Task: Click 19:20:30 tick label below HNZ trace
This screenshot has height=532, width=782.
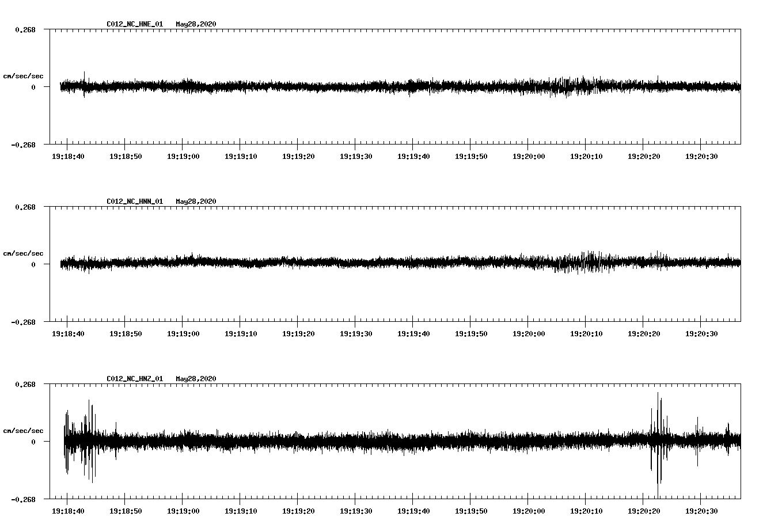Action: coord(701,511)
